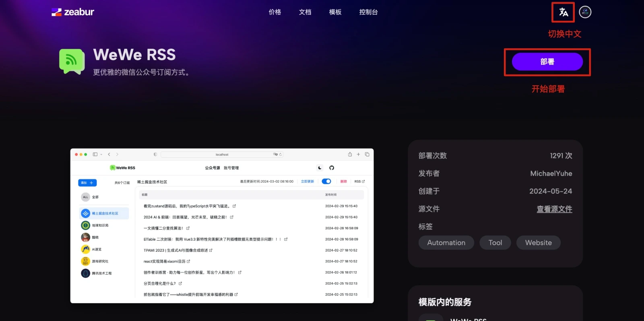Click the timestamp 2024-02-26 18:01:12
The image size is (644, 321).
point(341,272)
